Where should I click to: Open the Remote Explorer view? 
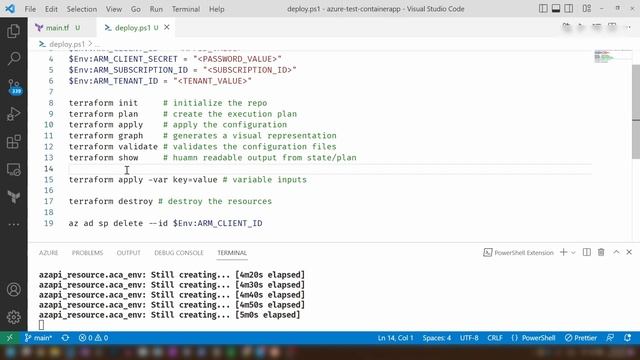pos(13,169)
